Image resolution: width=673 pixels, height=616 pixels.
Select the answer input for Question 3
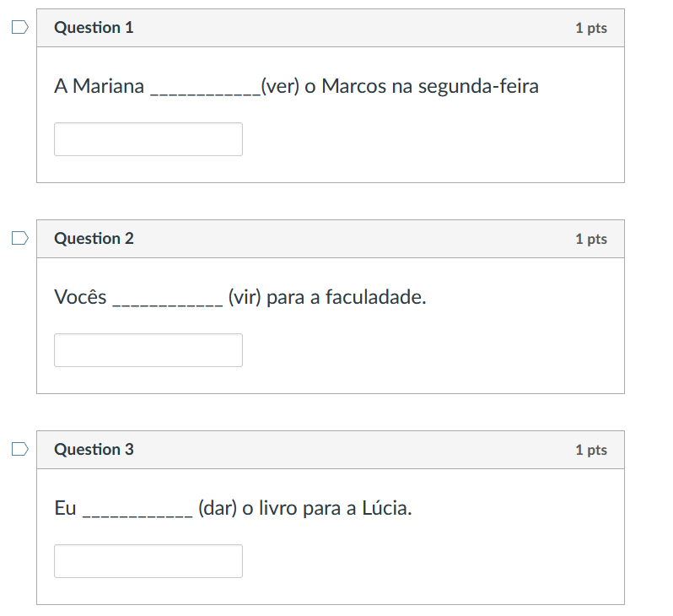pyautogui.click(x=148, y=561)
